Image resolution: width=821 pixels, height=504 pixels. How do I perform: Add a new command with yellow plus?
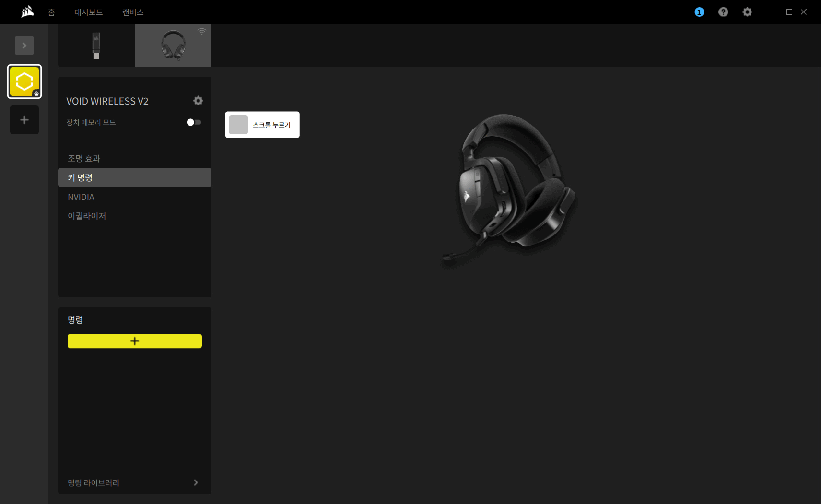pos(135,341)
